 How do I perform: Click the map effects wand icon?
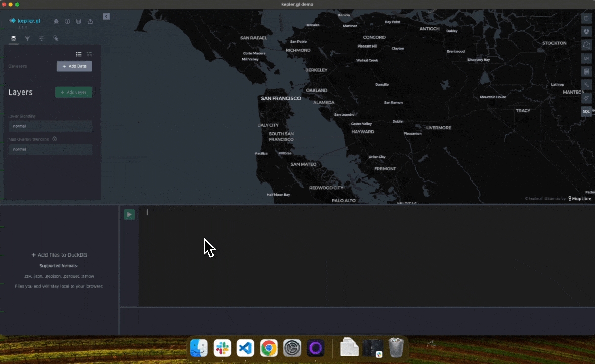586,85
